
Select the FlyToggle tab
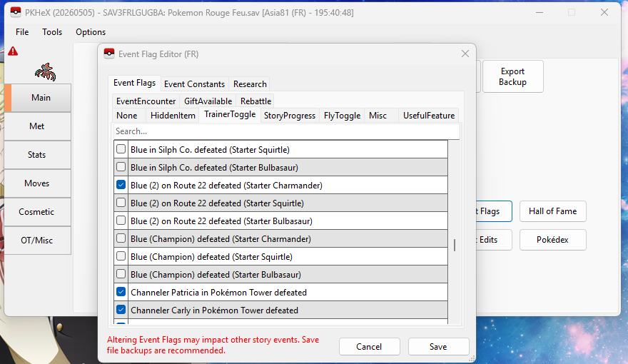coord(342,116)
